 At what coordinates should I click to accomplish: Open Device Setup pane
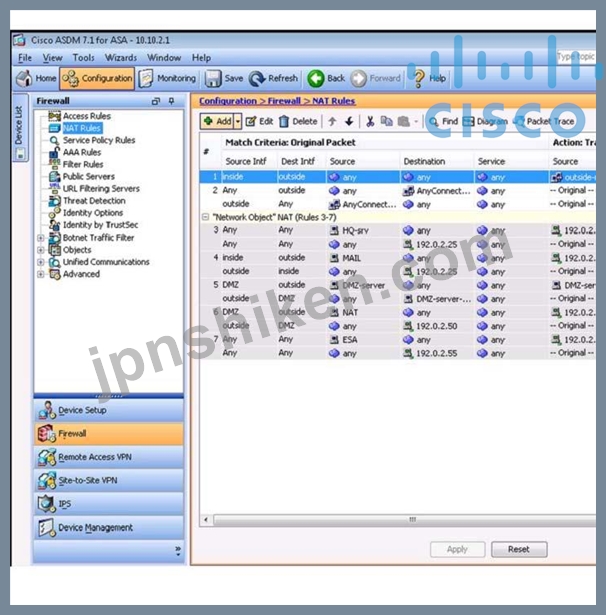(x=109, y=410)
